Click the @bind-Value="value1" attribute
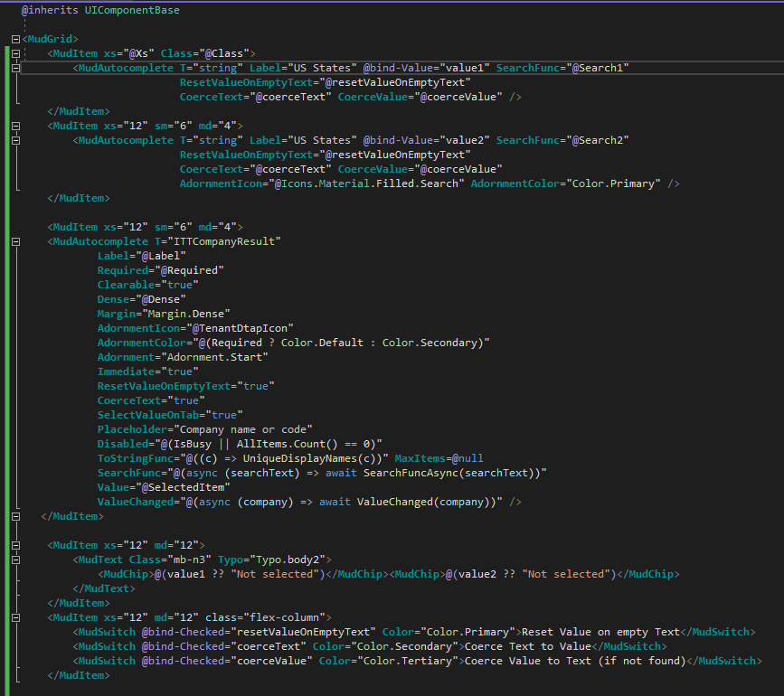 426,68
